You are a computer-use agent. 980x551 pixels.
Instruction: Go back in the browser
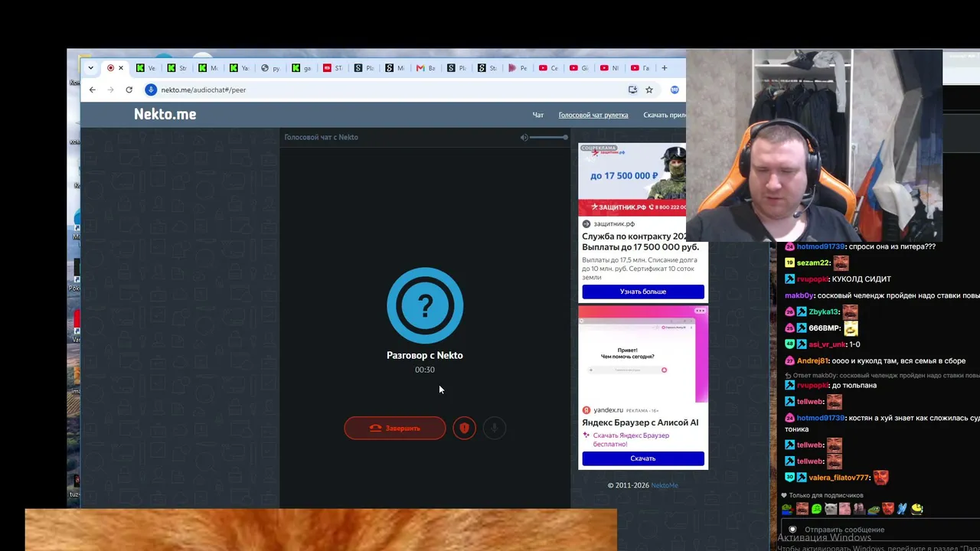click(93, 90)
